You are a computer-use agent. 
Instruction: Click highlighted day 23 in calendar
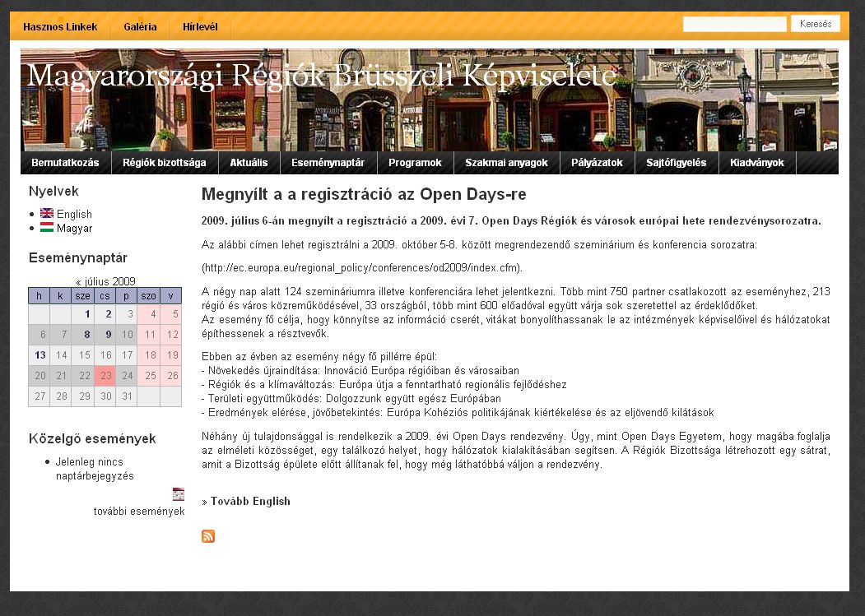(105, 376)
